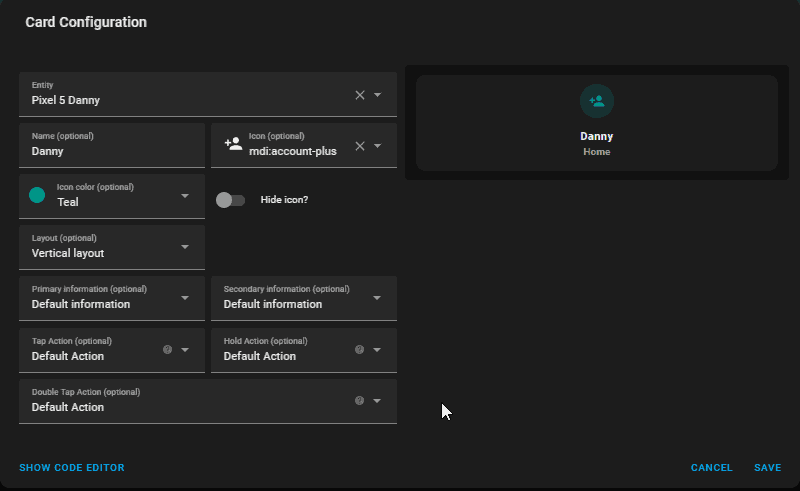Click the teal color dot in Icon color

pyautogui.click(x=37, y=195)
